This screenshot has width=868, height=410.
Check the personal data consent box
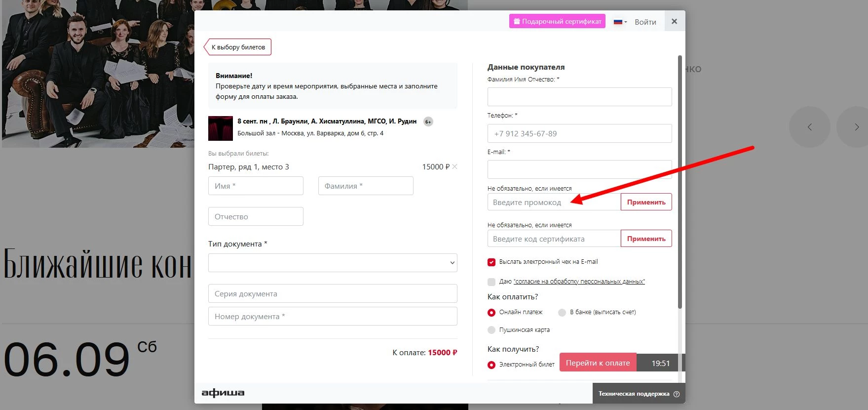tap(491, 282)
